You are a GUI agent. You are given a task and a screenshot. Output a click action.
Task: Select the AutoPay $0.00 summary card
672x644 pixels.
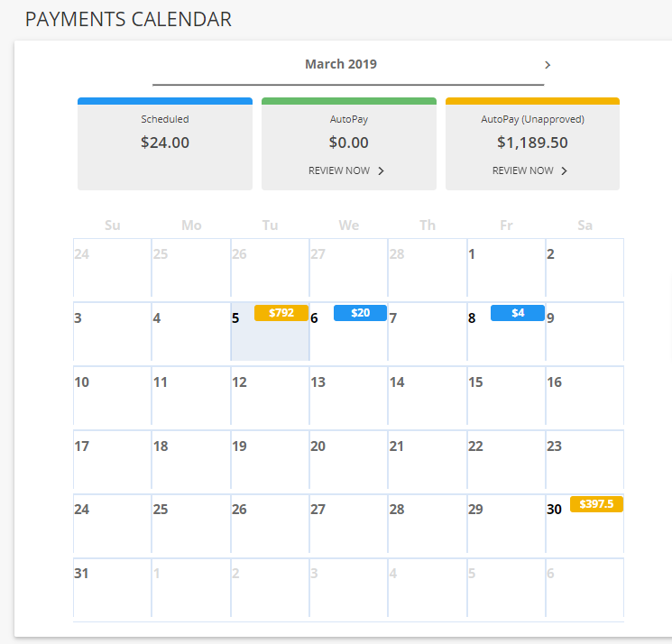point(349,144)
